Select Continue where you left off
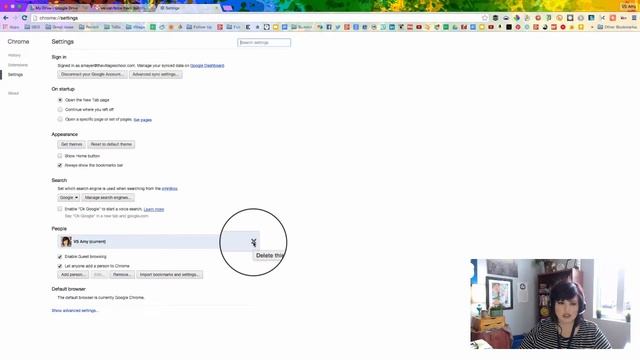Viewport: 640px width, 360px height. coord(60,109)
